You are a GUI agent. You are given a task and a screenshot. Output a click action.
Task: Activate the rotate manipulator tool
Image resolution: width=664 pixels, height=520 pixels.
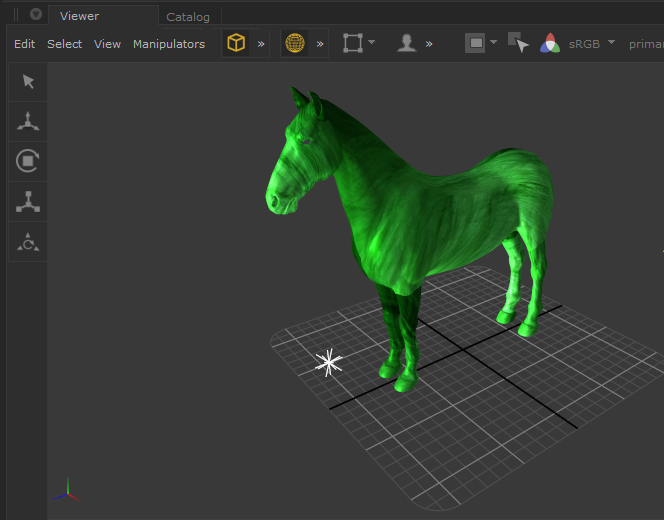click(28, 160)
